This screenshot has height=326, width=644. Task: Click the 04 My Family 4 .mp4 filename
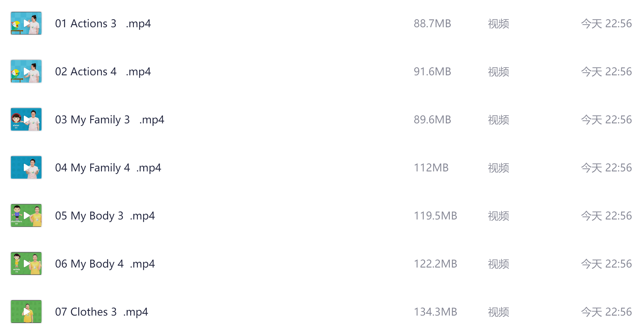pos(108,168)
